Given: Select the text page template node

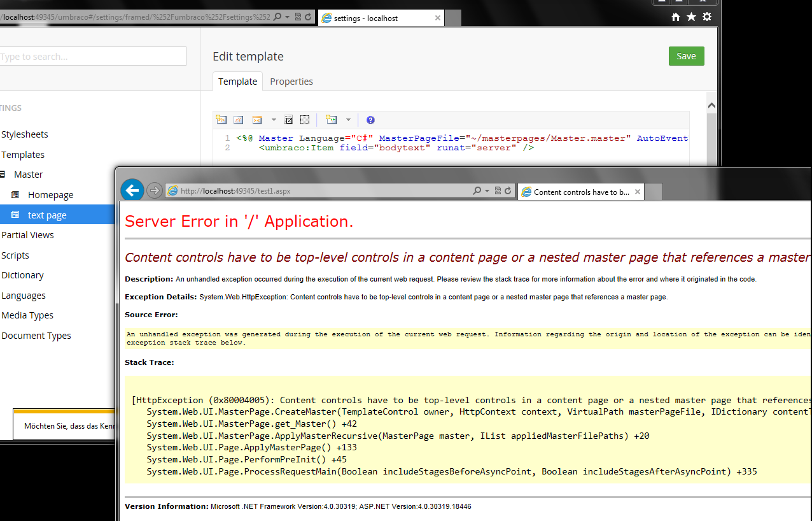Looking at the screenshot, I should click(x=47, y=215).
